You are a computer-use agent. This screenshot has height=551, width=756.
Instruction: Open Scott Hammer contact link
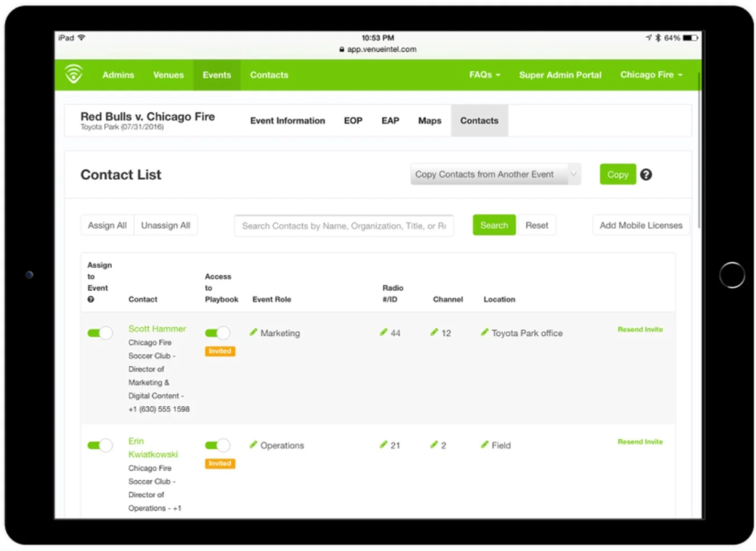point(157,329)
